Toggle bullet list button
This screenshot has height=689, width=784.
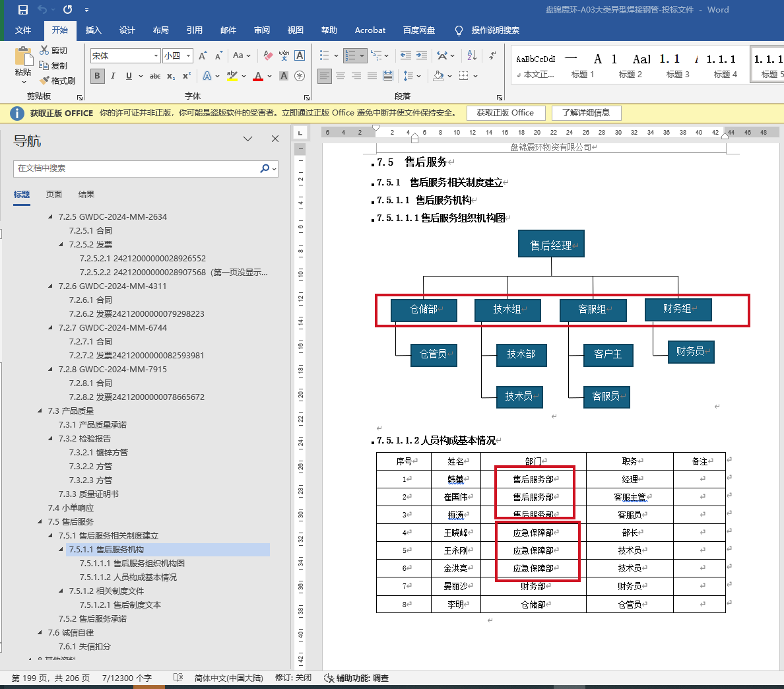click(325, 55)
